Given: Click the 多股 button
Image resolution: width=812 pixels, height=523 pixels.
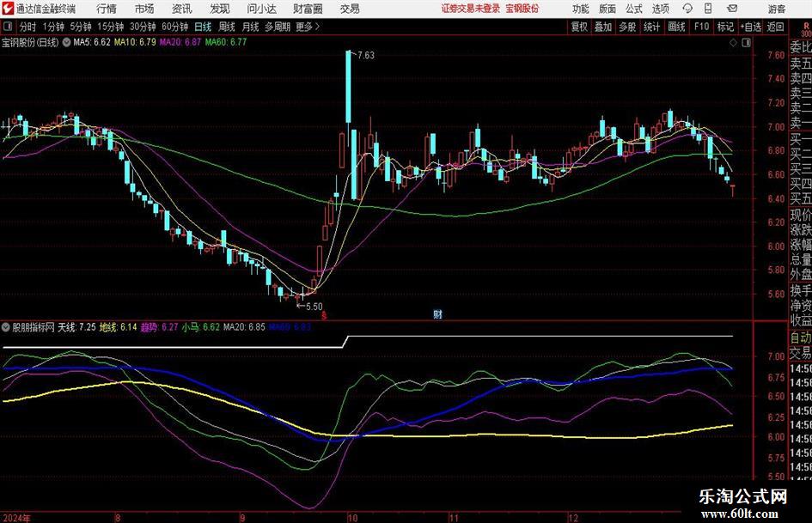Looking at the screenshot, I should click(x=627, y=27).
